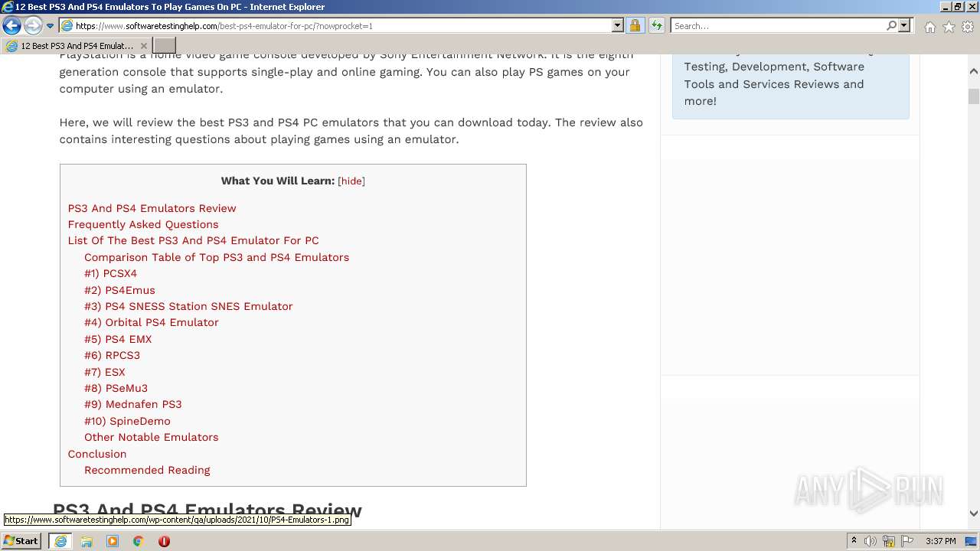Go forward with the browser Forward arrow

[x=33, y=26]
